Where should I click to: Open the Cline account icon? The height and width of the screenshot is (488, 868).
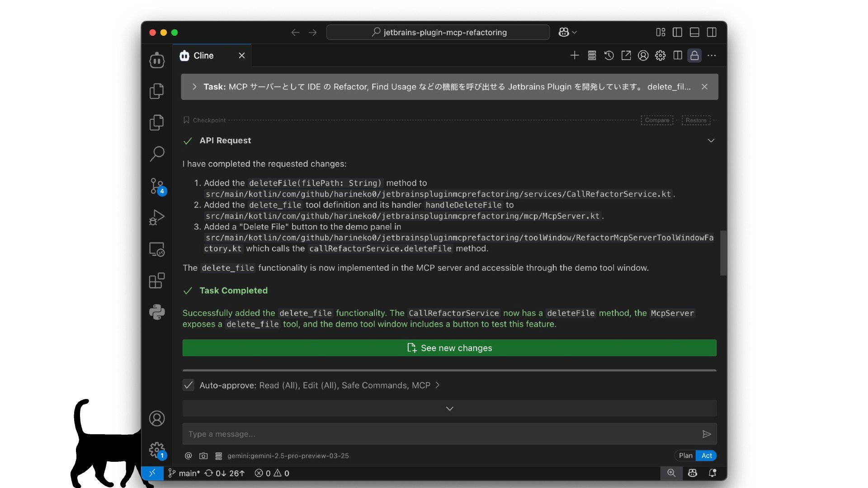tap(643, 56)
